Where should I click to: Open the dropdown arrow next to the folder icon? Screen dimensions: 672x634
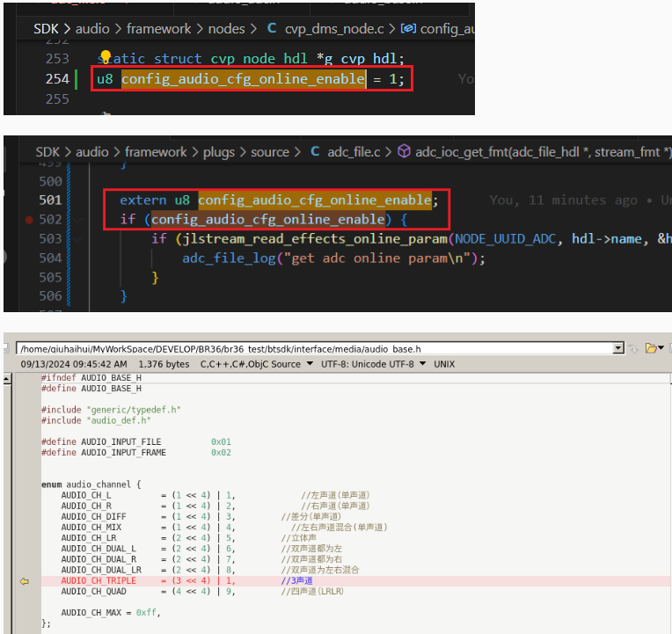(661, 348)
